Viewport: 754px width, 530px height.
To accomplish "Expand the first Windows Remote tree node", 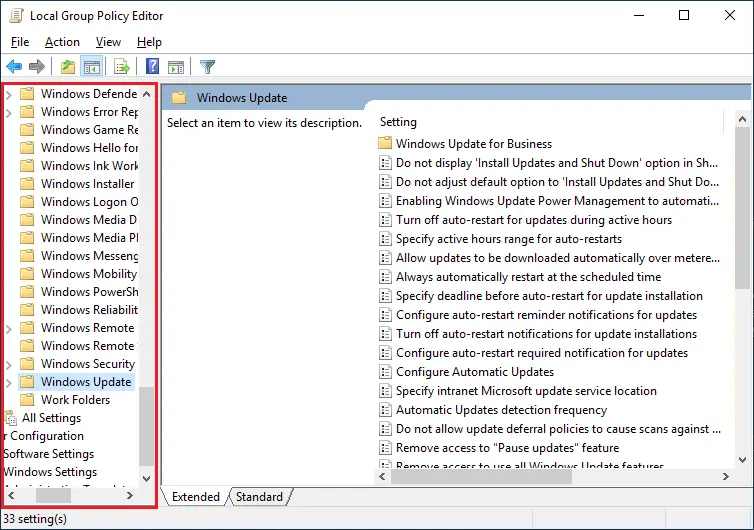I will [9, 328].
